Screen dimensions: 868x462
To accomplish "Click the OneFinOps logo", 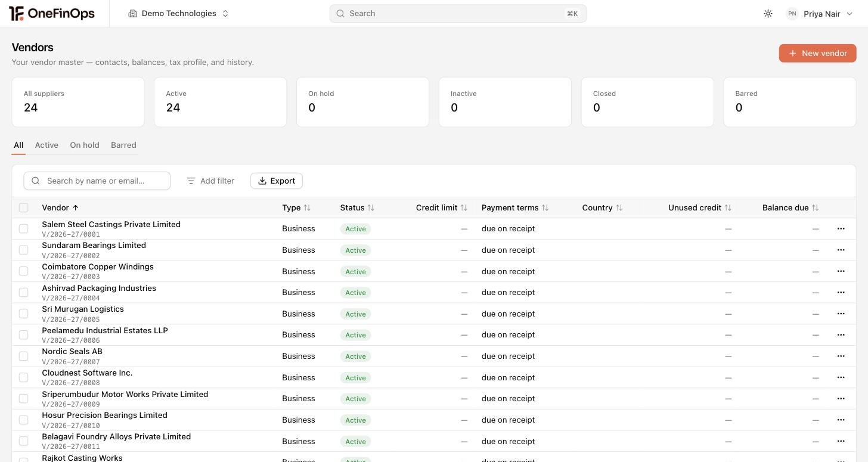I will (x=52, y=13).
